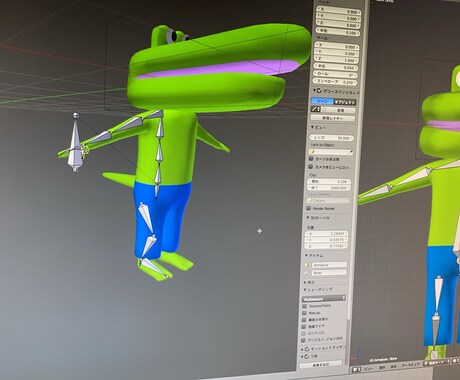Click the Armature object icon in Item panel
The width and height of the screenshot is (460, 380).
click(307, 265)
